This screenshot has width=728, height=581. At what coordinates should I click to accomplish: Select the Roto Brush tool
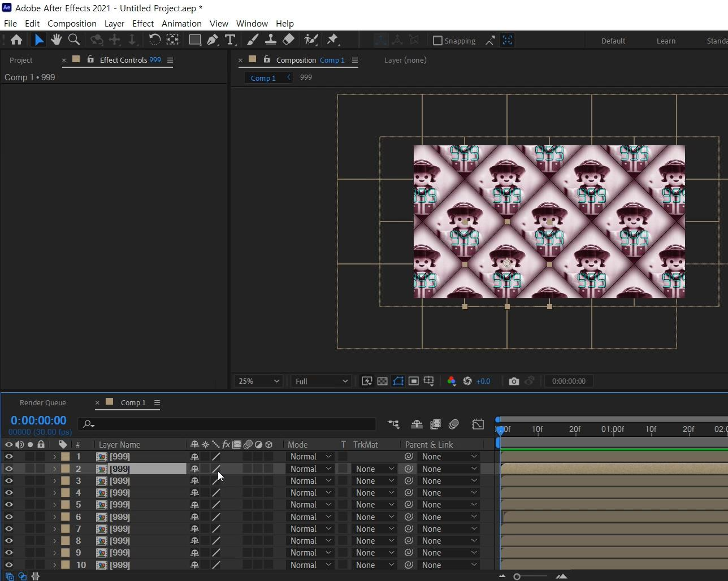click(311, 40)
